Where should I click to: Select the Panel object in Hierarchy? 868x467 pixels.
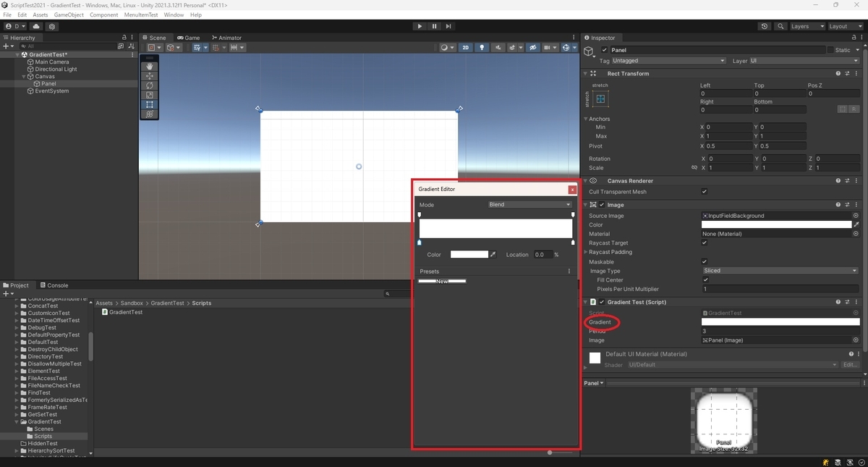pos(48,84)
